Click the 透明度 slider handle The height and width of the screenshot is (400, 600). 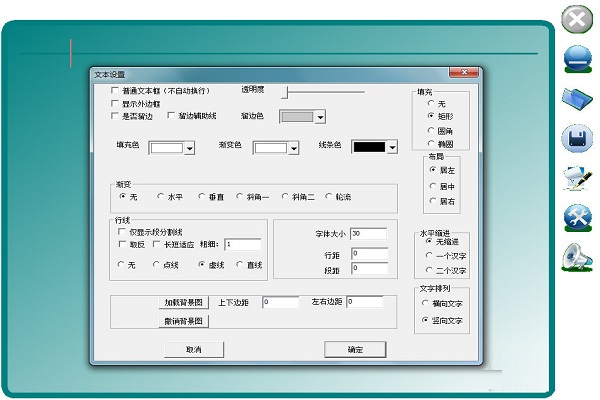tap(284, 92)
